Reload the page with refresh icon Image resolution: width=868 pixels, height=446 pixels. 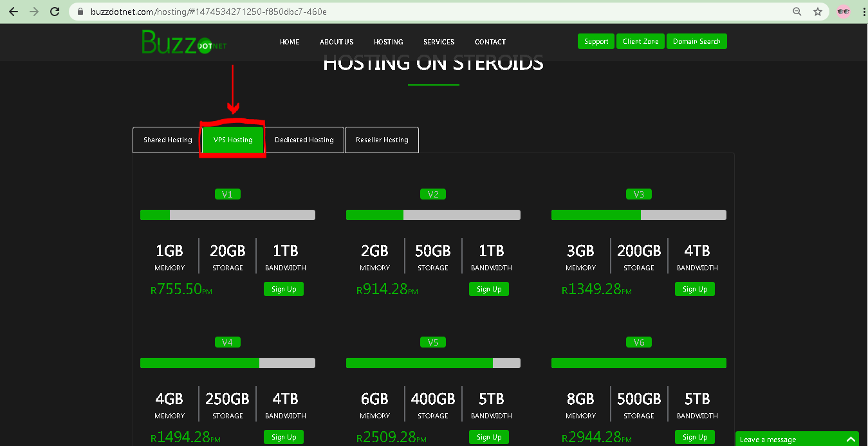(55, 12)
